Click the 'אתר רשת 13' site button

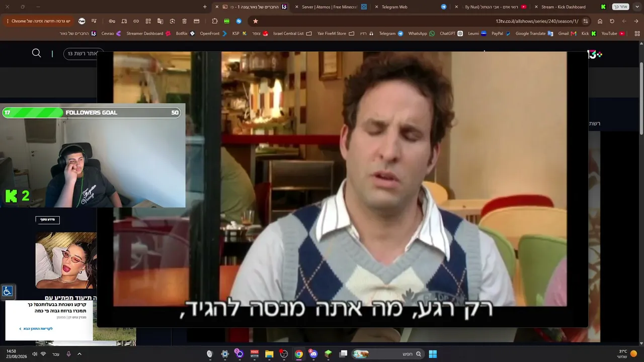tap(84, 54)
